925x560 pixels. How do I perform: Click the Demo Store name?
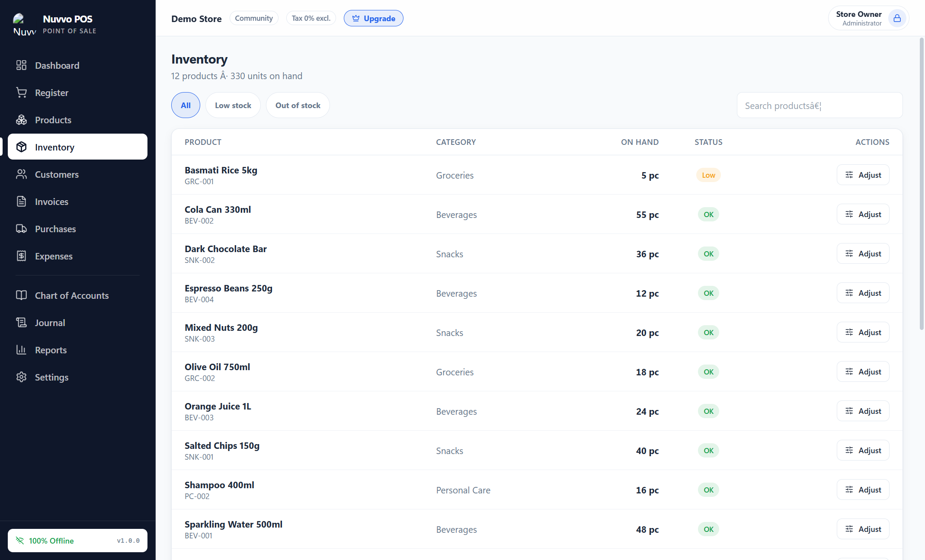[x=196, y=19]
